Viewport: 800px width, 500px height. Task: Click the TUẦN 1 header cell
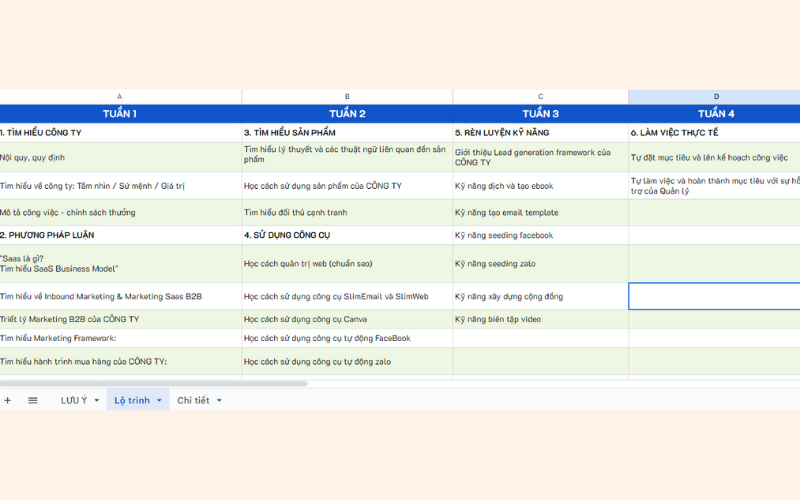pyautogui.click(x=120, y=113)
